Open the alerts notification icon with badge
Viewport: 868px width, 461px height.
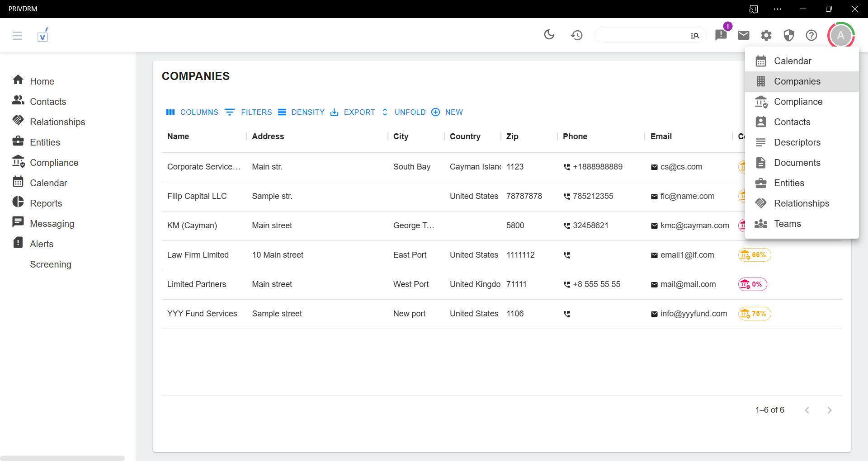[x=721, y=35]
